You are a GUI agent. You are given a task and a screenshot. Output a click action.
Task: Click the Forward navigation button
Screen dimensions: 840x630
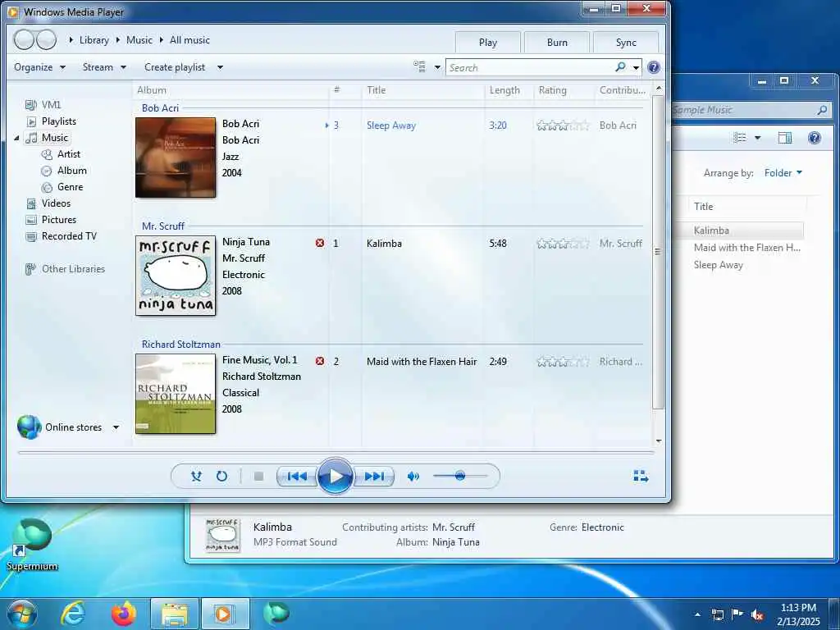pos(46,39)
